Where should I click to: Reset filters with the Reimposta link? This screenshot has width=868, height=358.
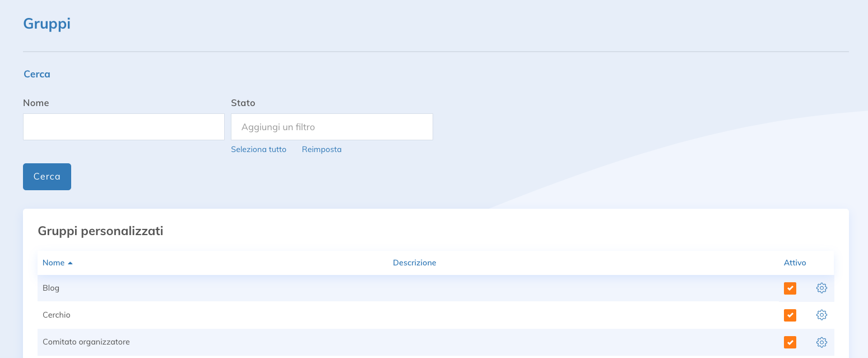(x=322, y=149)
